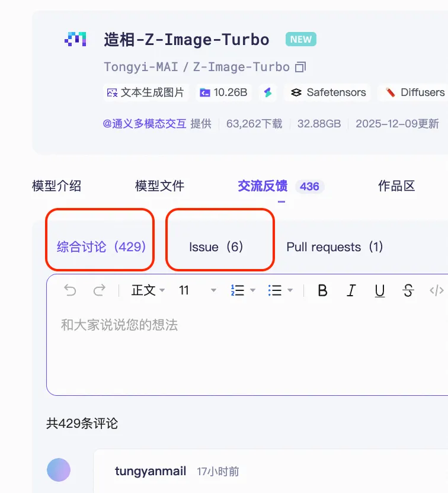Click the 共429条评论 heading

click(x=82, y=424)
